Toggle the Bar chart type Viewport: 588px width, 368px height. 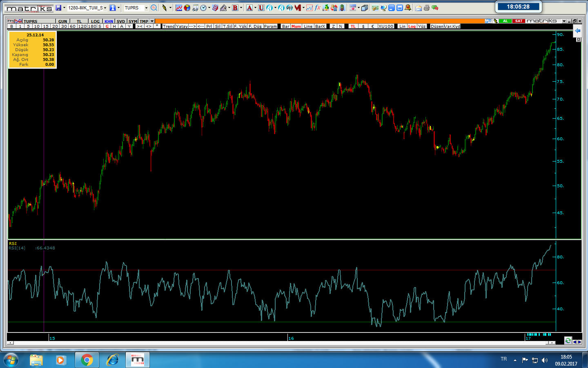click(285, 26)
